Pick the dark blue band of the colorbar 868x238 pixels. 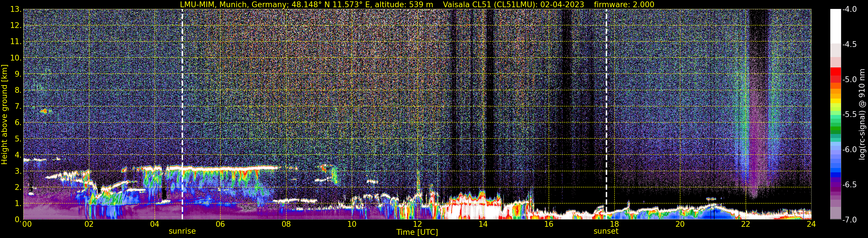point(835,175)
